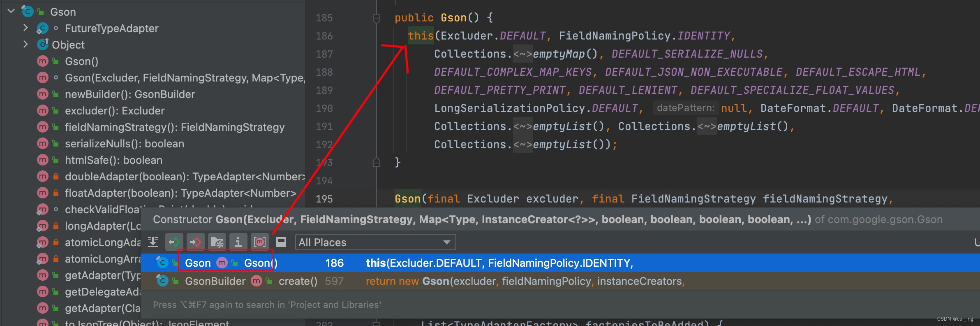The image size is (980, 326).
Task: Click the private lock icon beside doubleAdapter(boolean)
Action: [x=55, y=176]
